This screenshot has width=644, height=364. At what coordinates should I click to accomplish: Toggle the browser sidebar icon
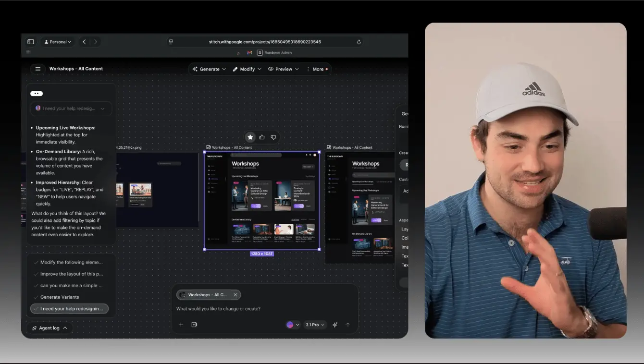[31, 42]
